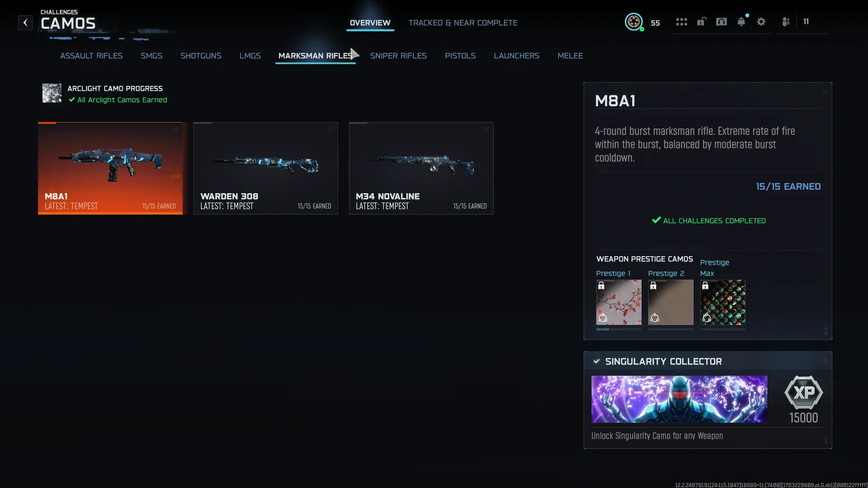
Task: Expand the grid handle on the M8A1 card
Action: pyautogui.click(x=176, y=130)
